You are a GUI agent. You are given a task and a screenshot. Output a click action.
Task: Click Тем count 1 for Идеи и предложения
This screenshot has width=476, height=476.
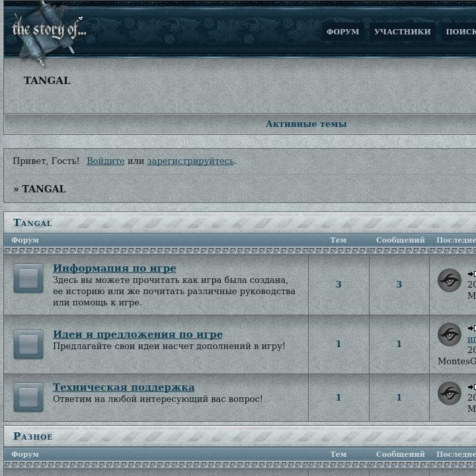(x=338, y=344)
